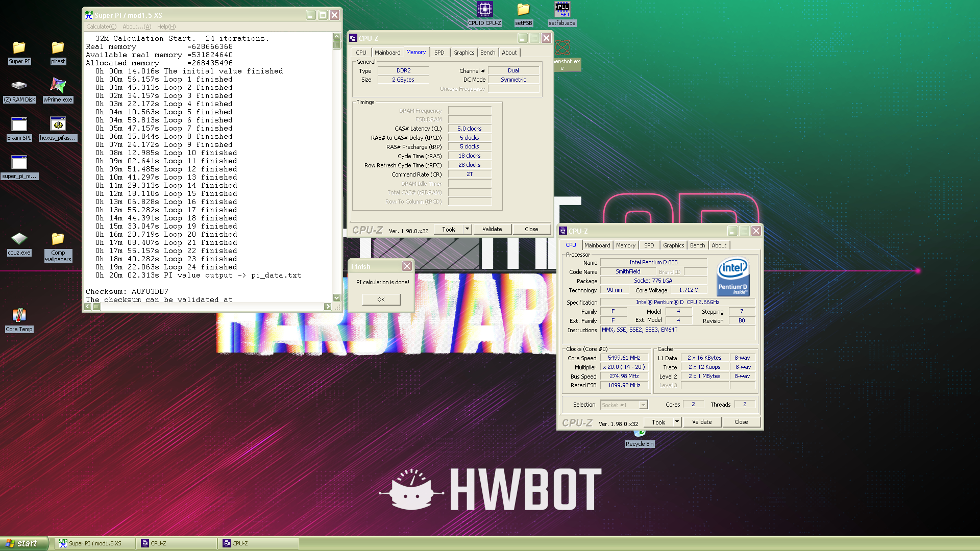980x551 pixels.
Task: Click Super PI vertical scrollbar down arrow
Action: coord(336,297)
